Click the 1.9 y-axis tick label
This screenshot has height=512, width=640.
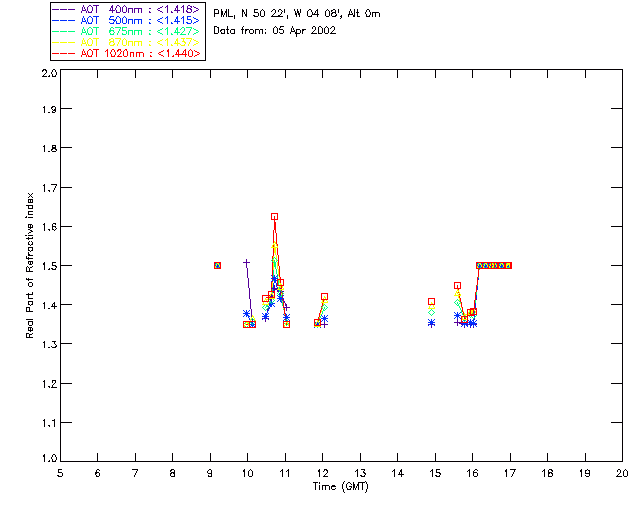pyautogui.click(x=49, y=109)
